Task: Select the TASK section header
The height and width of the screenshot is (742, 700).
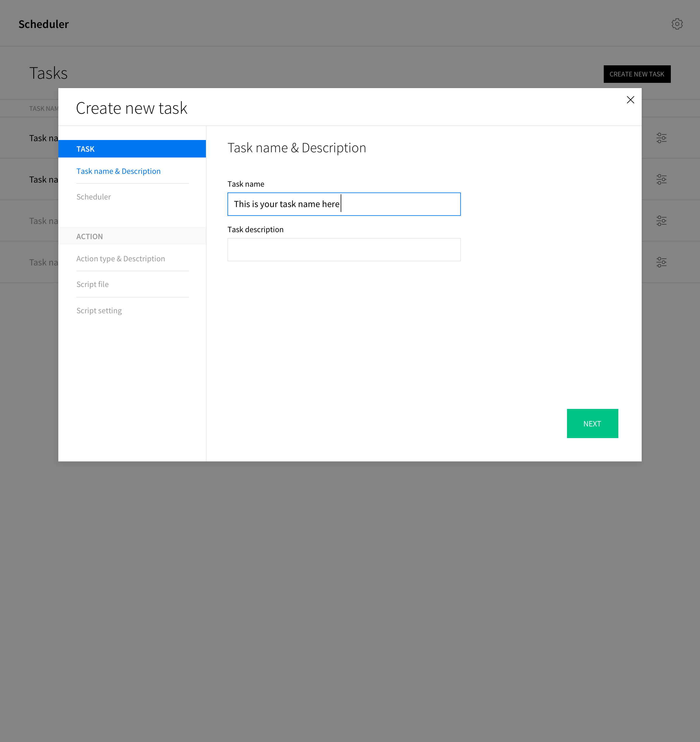Action: tap(132, 148)
